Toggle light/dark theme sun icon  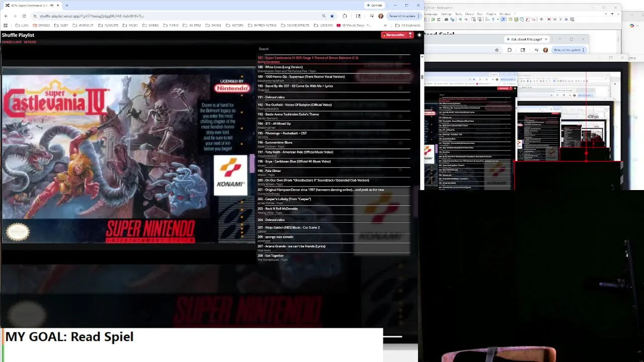point(419,35)
